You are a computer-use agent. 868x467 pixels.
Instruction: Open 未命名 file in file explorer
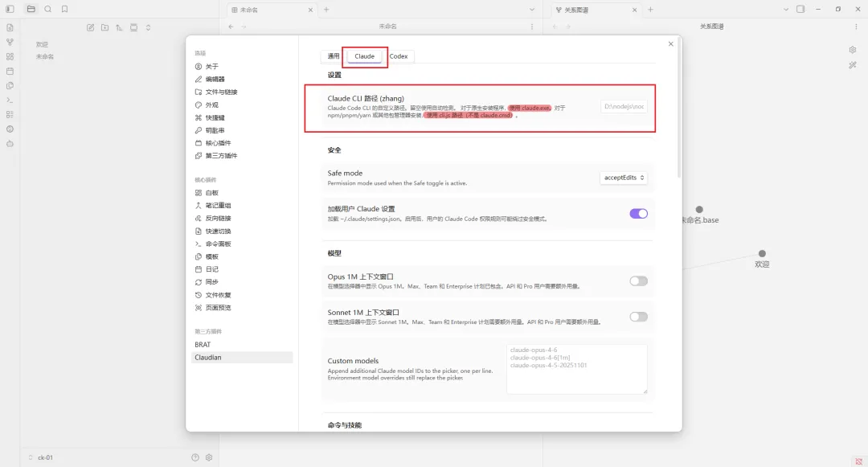[x=45, y=56]
